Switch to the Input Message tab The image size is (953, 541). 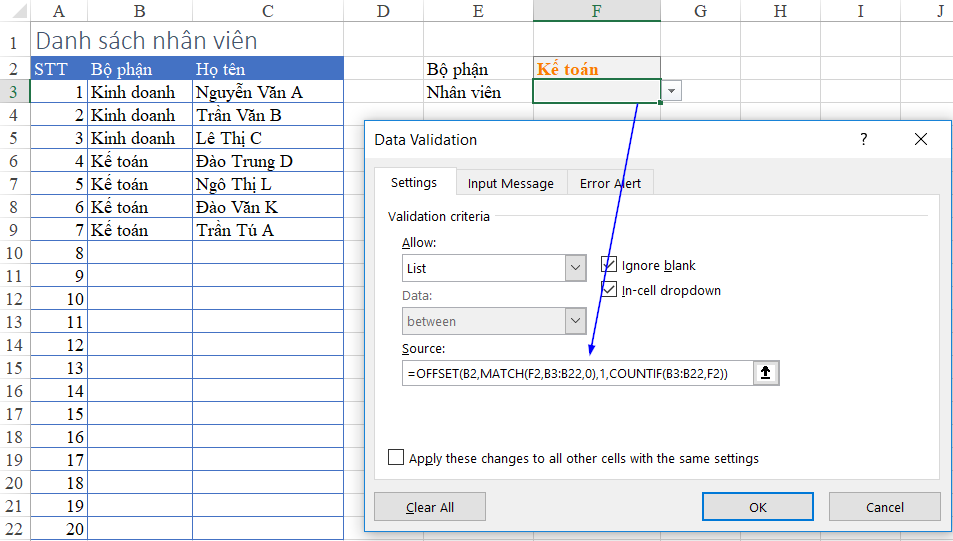pos(511,183)
